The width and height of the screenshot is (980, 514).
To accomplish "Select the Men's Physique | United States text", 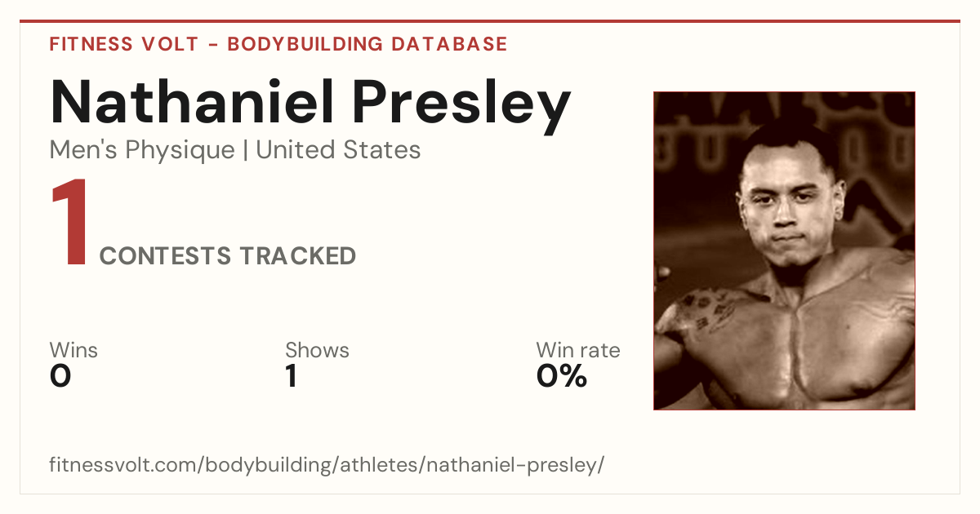I will [x=235, y=150].
